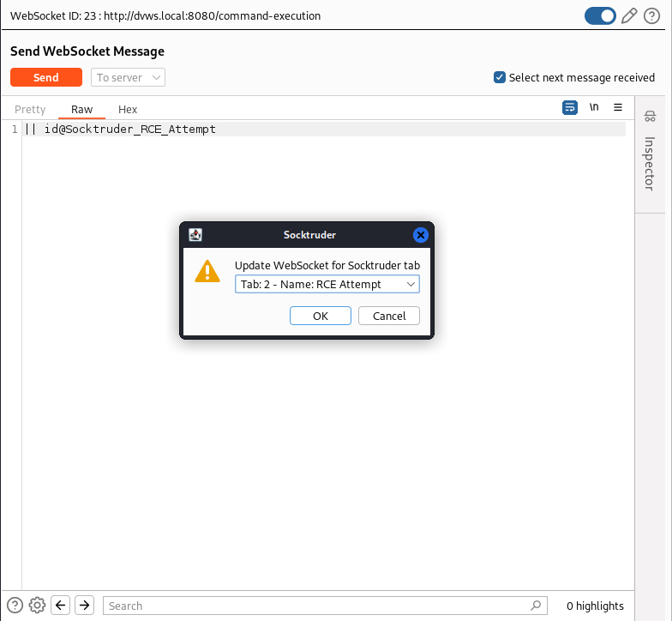Switch to the Raw tab

[82, 110]
